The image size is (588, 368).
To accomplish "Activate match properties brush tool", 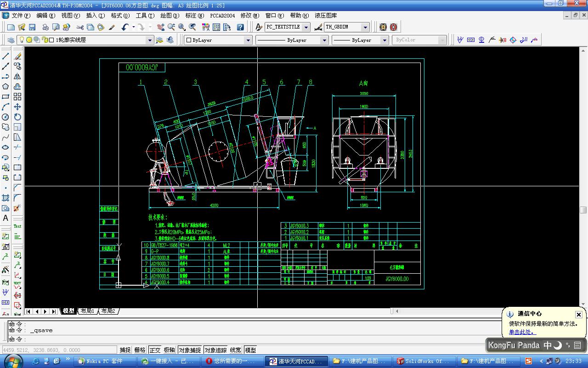I will [112, 28].
